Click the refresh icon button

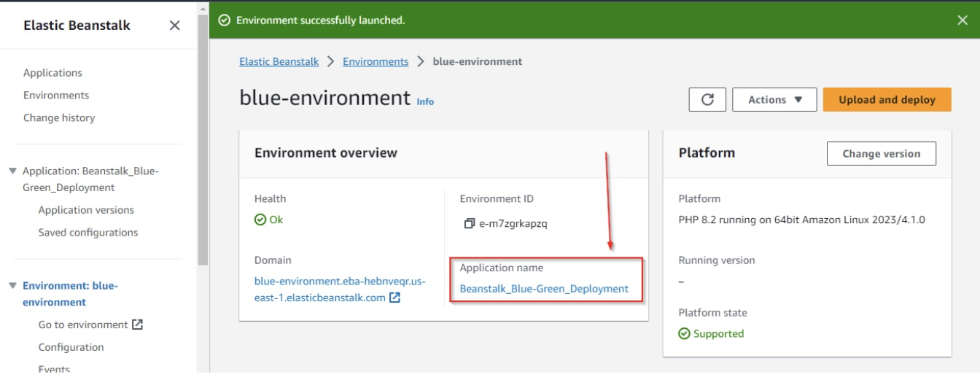coord(707,100)
